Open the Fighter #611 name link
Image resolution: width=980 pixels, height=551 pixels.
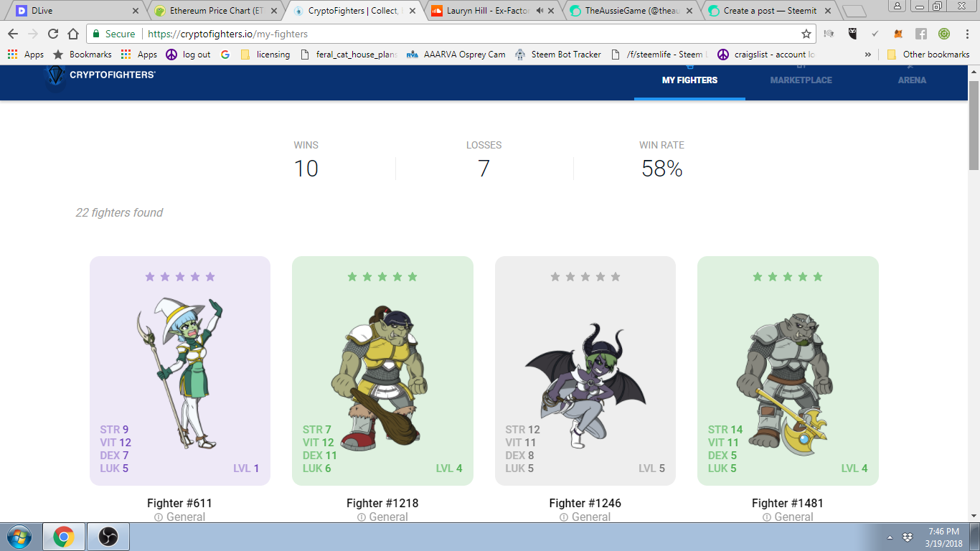pos(179,503)
